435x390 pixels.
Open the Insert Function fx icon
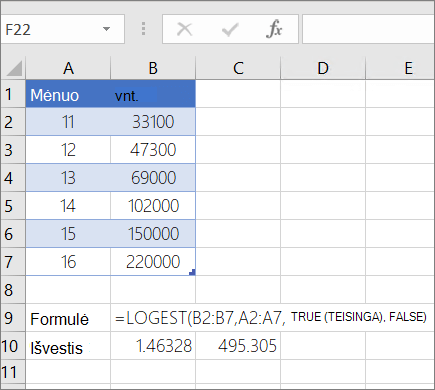click(274, 29)
